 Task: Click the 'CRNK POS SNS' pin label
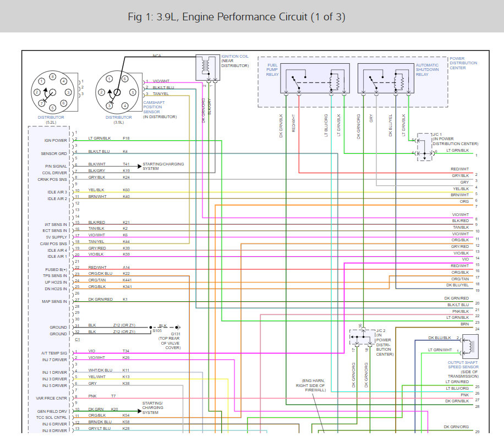click(x=52, y=180)
